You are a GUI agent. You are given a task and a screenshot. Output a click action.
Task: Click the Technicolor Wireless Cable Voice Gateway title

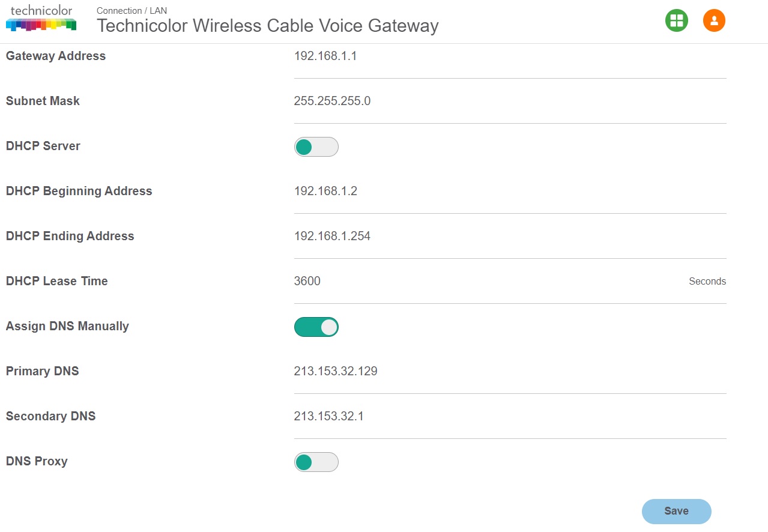click(x=268, y=26)
